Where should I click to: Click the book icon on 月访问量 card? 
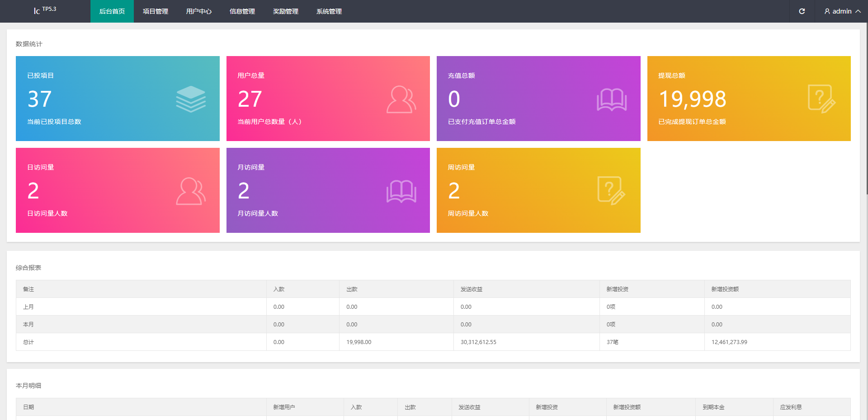point(401,191)
